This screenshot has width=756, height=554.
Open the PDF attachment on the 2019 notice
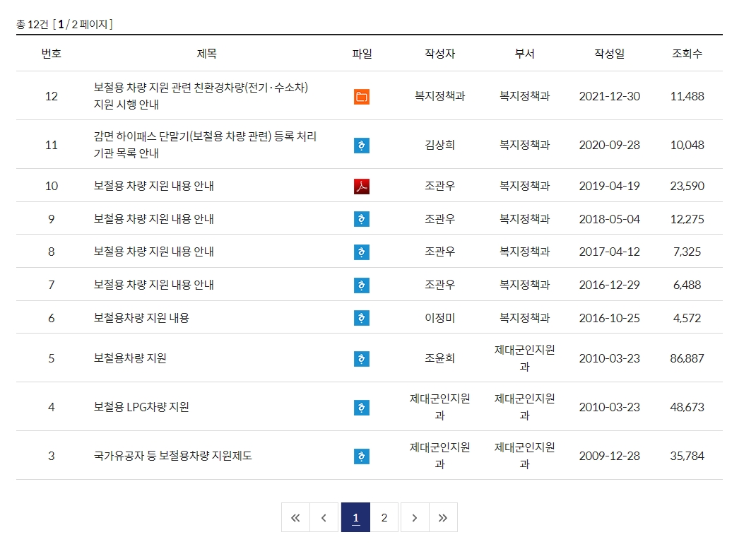coord(361,186)
